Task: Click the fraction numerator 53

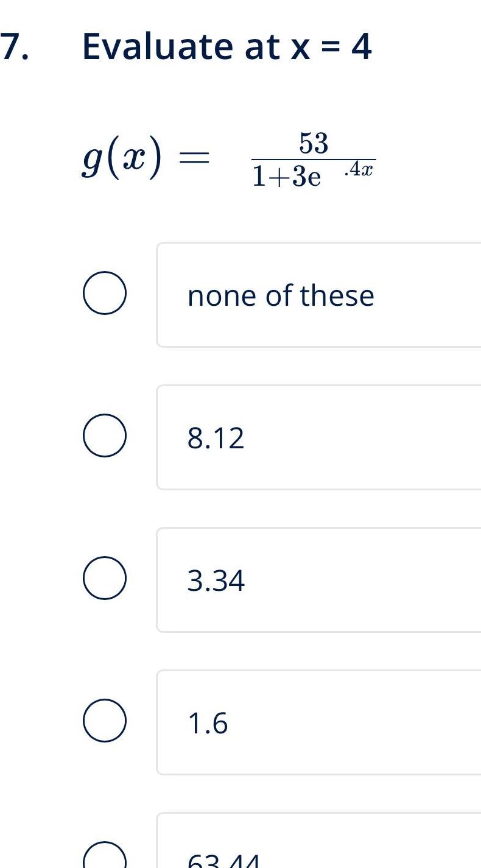Action: coord(312,143)
